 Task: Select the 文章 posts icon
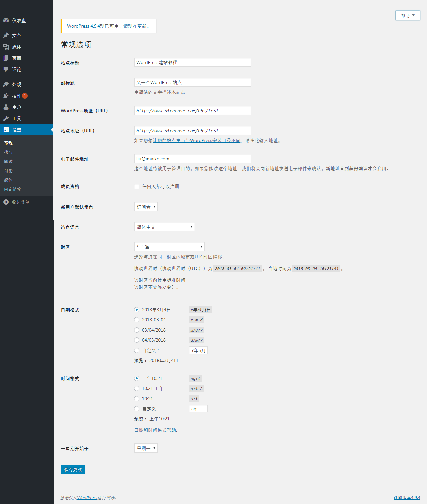(6, 35)
